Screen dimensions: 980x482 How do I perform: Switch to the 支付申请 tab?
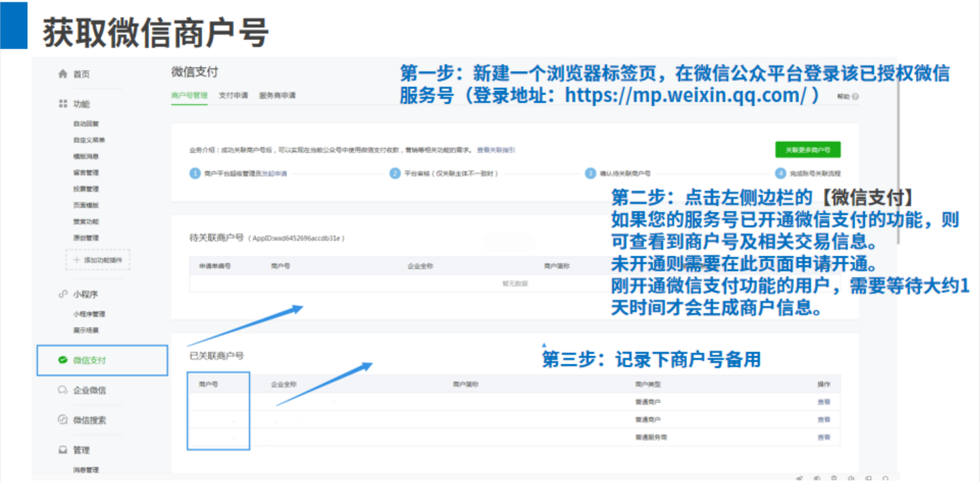(233, 96)
